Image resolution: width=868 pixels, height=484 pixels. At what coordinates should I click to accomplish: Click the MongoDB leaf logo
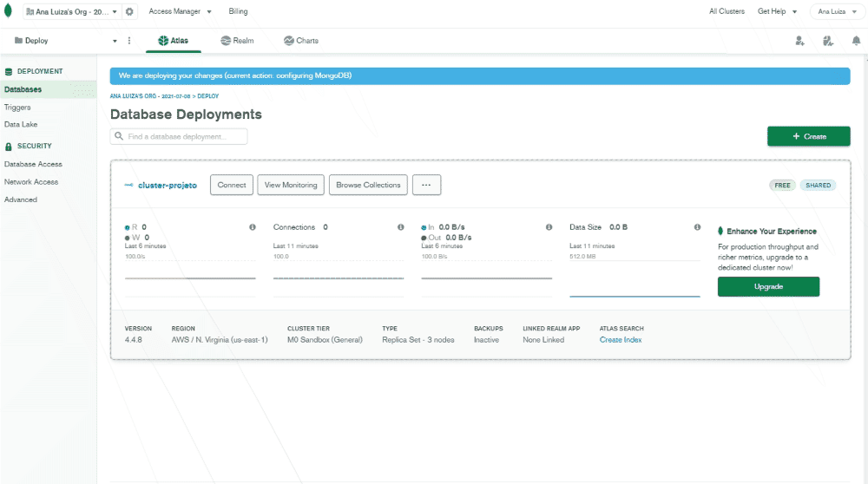click(x=8, y=11)
